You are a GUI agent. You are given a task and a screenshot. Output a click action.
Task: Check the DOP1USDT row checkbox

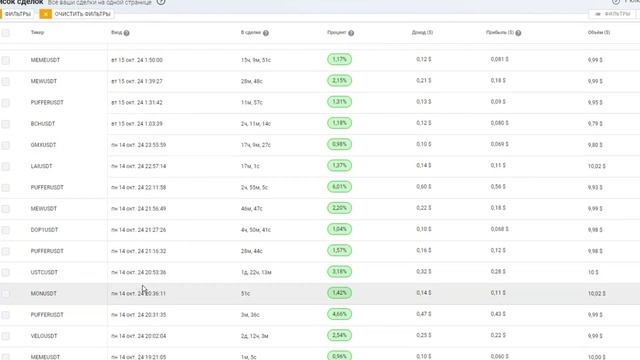point(5,230)
